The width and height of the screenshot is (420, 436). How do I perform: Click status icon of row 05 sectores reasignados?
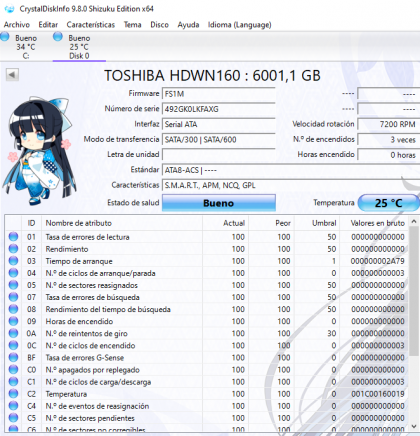[x=13, y=285]
